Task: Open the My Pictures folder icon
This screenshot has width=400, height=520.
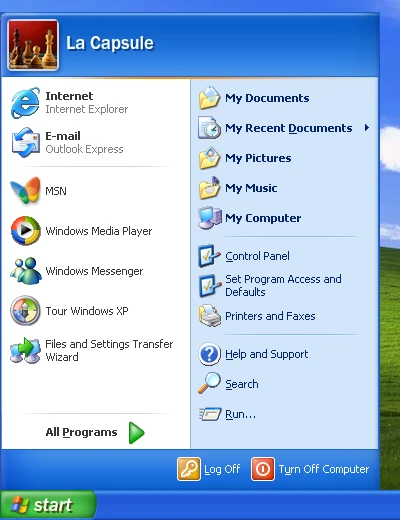Action: pos(209,158)
